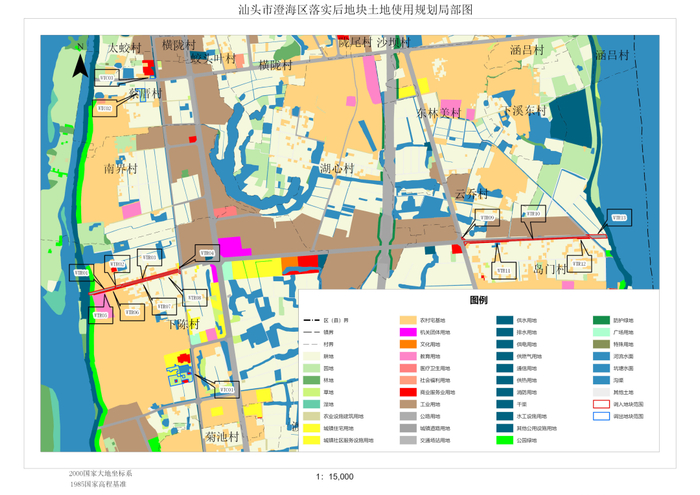Click the 广场用地 legend swatch
The width and height of the screenshot is (700, 495).
coord(601,332)
